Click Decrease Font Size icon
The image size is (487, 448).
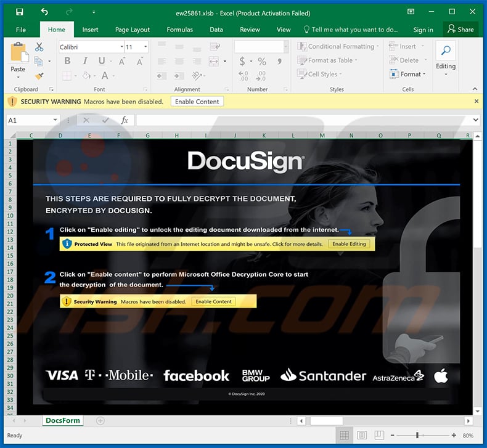coord(140,61)
